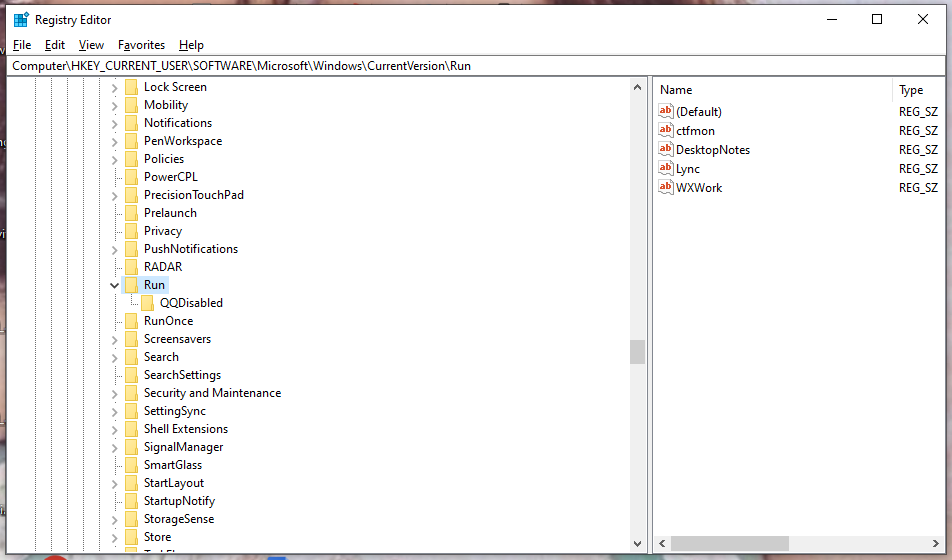Click the (Default) string value icon
952x560 pixels.
666,111
